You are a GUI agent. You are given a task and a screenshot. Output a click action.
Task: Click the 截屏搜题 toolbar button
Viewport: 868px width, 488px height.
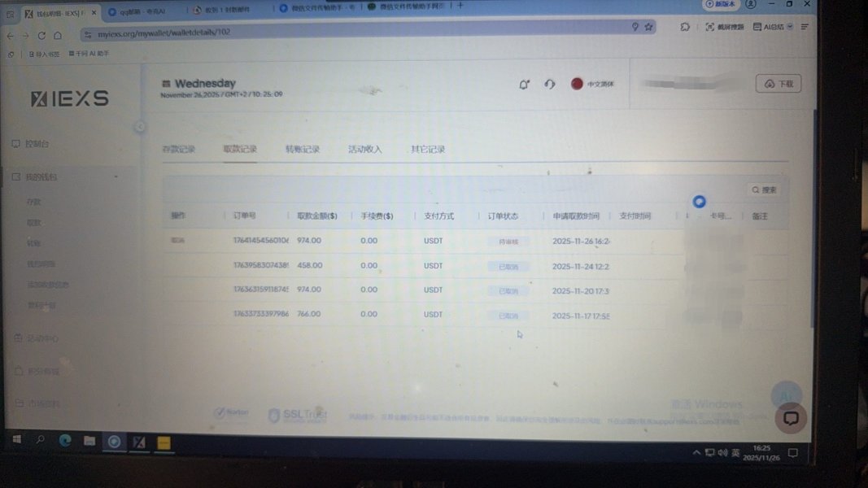[725, 27]
